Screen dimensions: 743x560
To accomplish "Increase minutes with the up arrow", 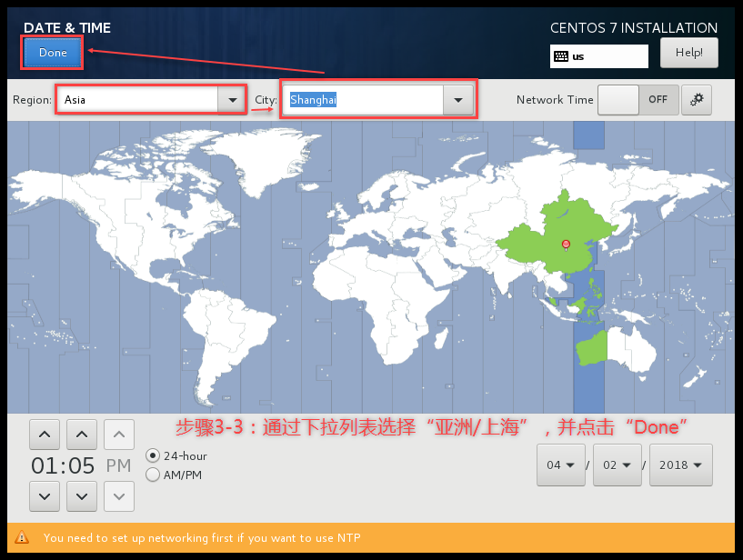I will click(x=82, y=434).
